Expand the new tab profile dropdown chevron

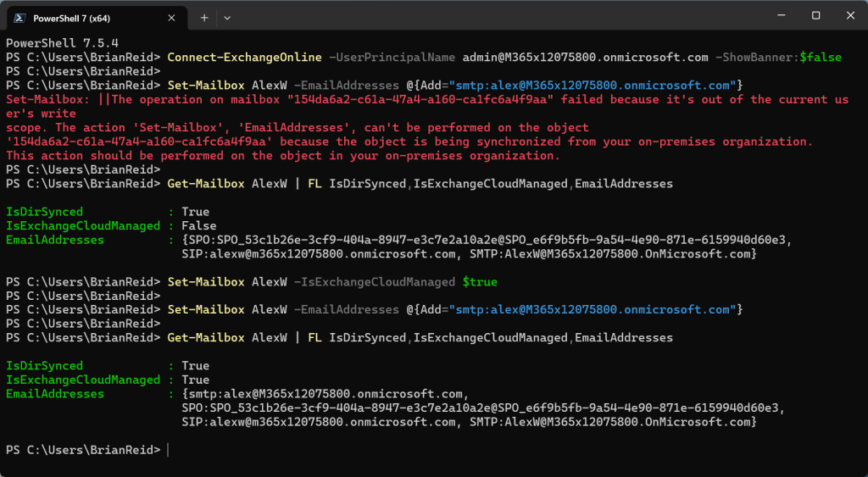tap(227, 16)
